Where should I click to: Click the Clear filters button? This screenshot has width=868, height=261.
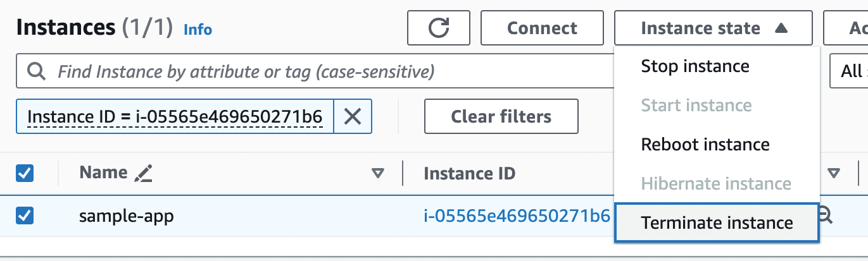(501, 116)
